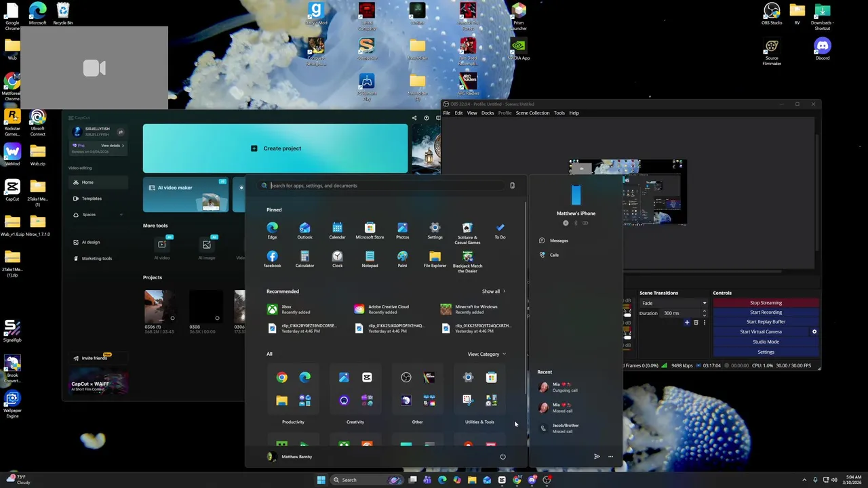Toggle Studio Mode in OBS
The image size is (868, 488).
(x=766, y=342)
